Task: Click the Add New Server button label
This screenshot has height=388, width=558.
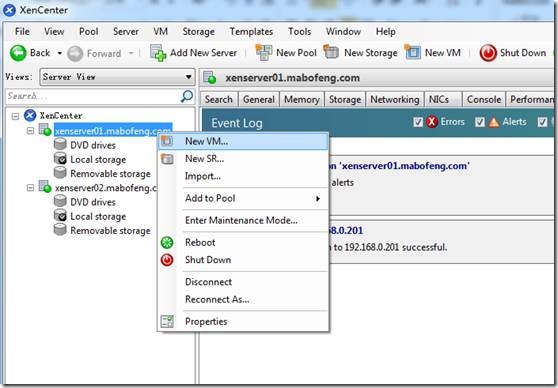Action: point(203,53)
